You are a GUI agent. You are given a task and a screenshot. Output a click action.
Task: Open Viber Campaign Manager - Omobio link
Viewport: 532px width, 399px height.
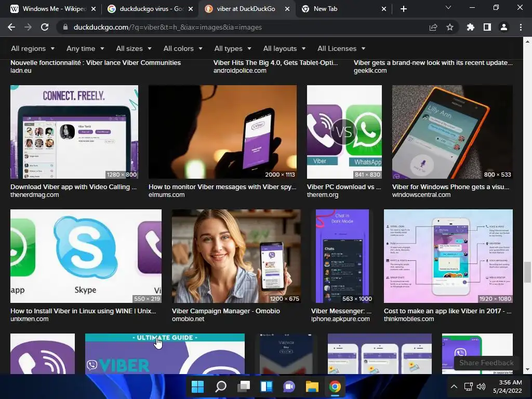tap(225, 311)
